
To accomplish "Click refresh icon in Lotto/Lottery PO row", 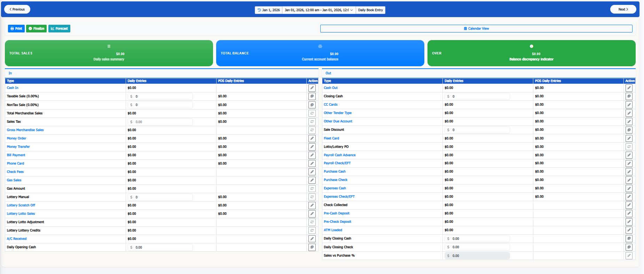I will (x=629, y=147).
